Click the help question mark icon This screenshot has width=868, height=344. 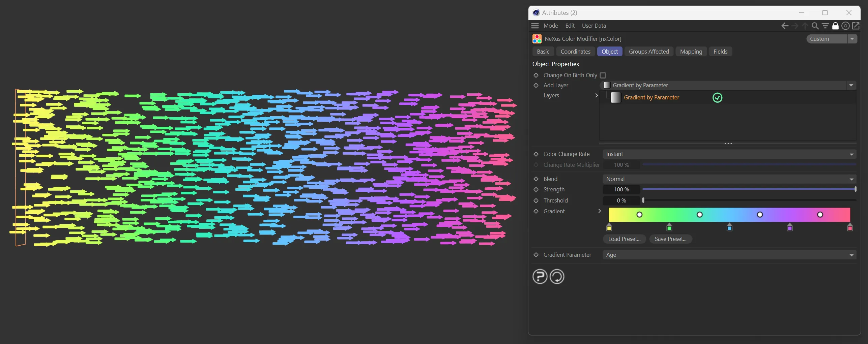540,277
